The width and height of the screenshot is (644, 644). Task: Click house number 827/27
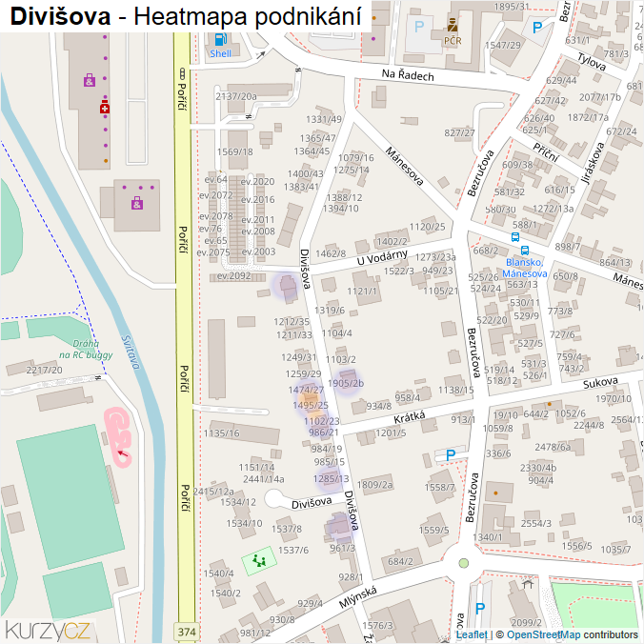[x=459, y=132]
